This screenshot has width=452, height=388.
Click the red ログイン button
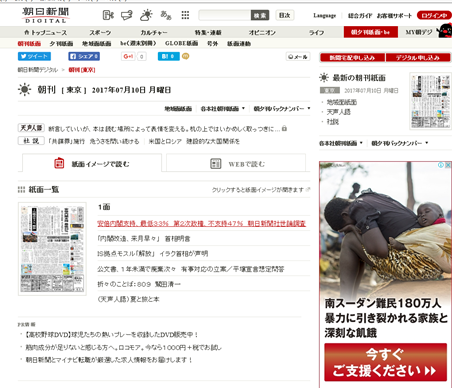(434, 15)
